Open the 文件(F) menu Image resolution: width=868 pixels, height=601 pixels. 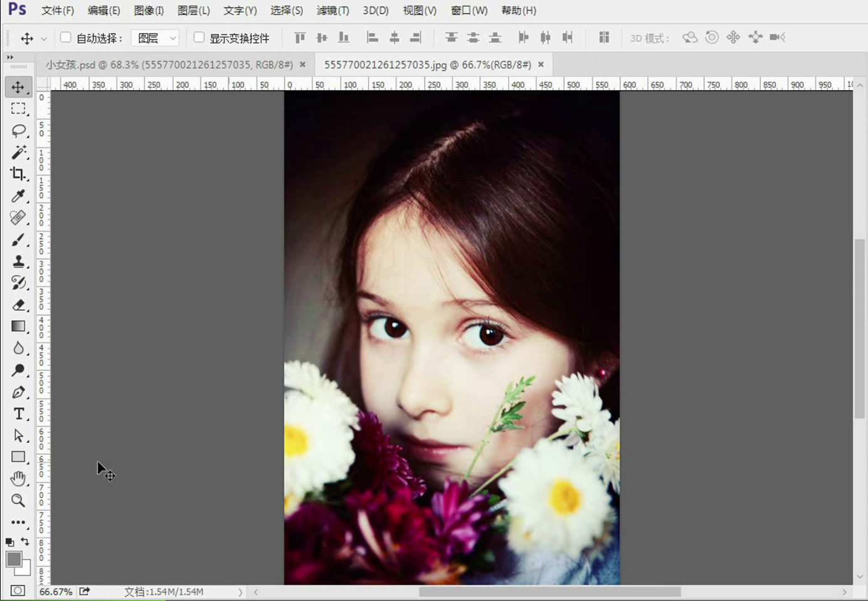click(58, 11)
